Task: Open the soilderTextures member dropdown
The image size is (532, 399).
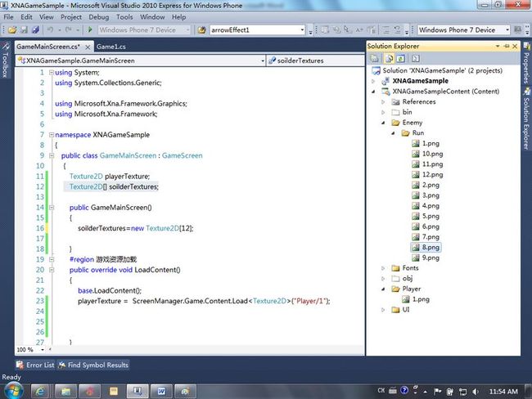Action: tap(315, 61)
